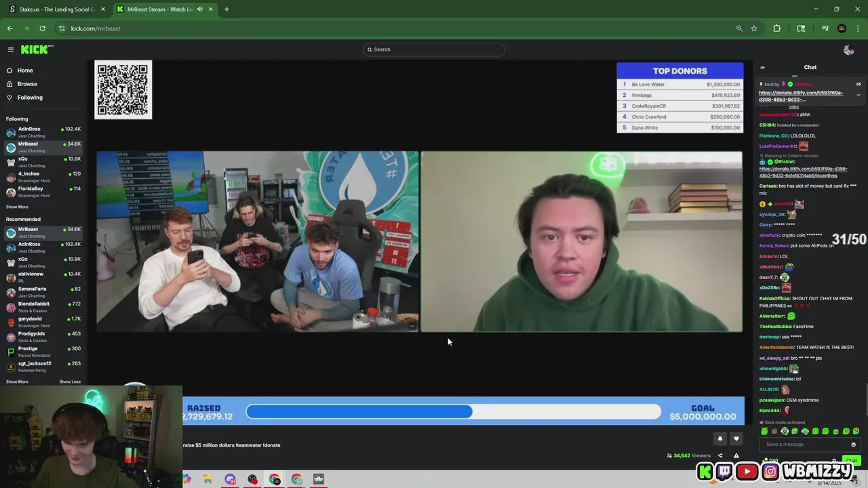868x488 pixels.
Task: Open the Kick hamburger sidebar menu
Action: click(x=11, y=49)
